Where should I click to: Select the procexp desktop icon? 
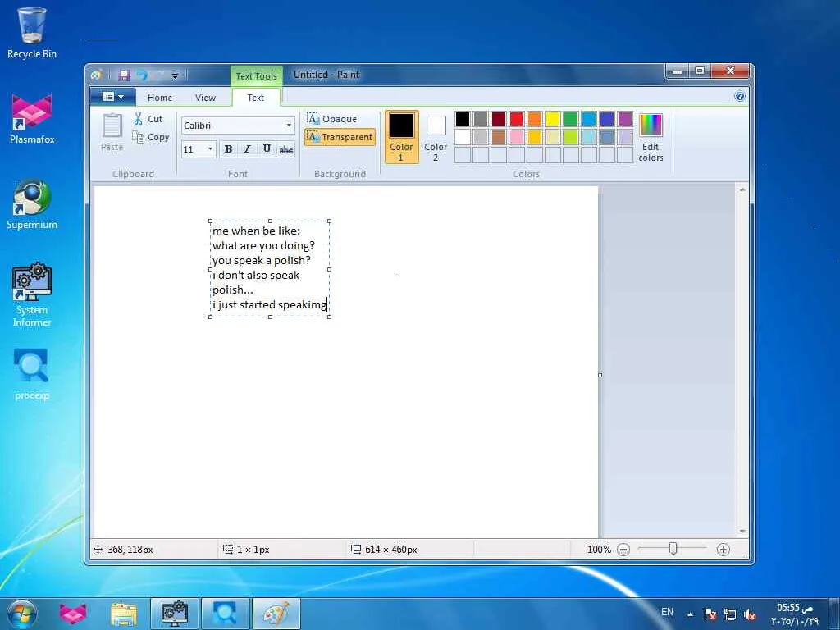(x=32, y=374)
